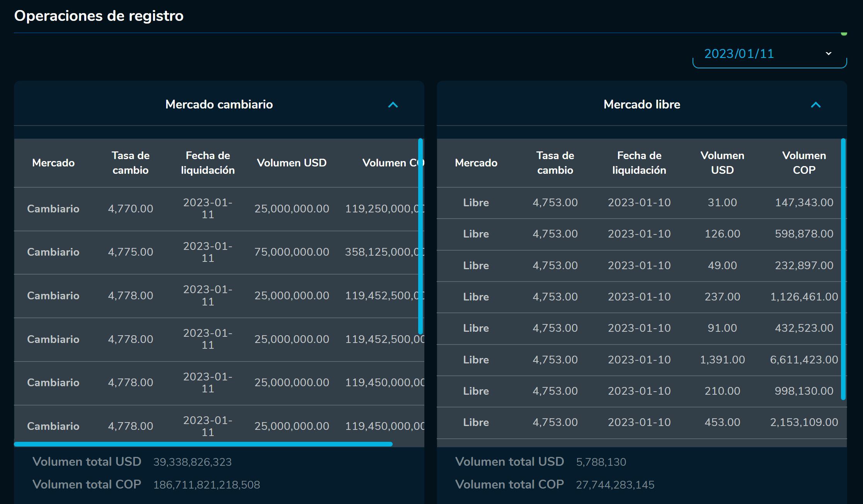Select the Cambiario row with rate 4,770.00
The image size is (863, 504).
point(130,209)
